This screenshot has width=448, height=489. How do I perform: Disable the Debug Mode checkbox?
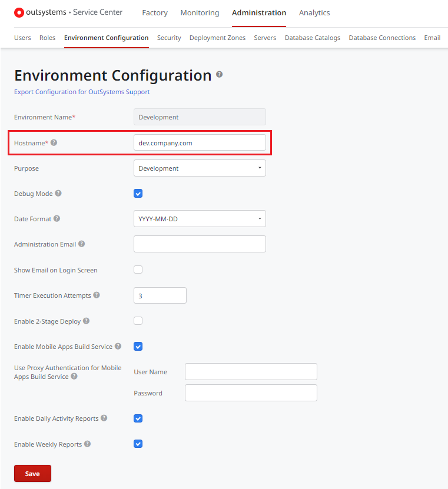138,193
